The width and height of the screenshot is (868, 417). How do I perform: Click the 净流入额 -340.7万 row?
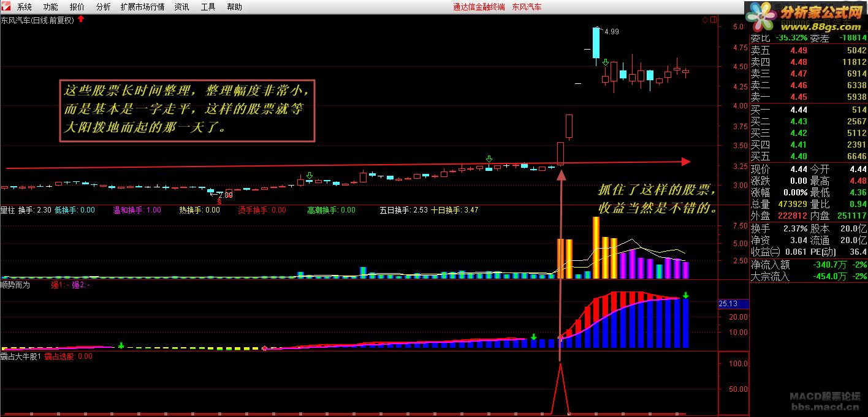(809, 265)
